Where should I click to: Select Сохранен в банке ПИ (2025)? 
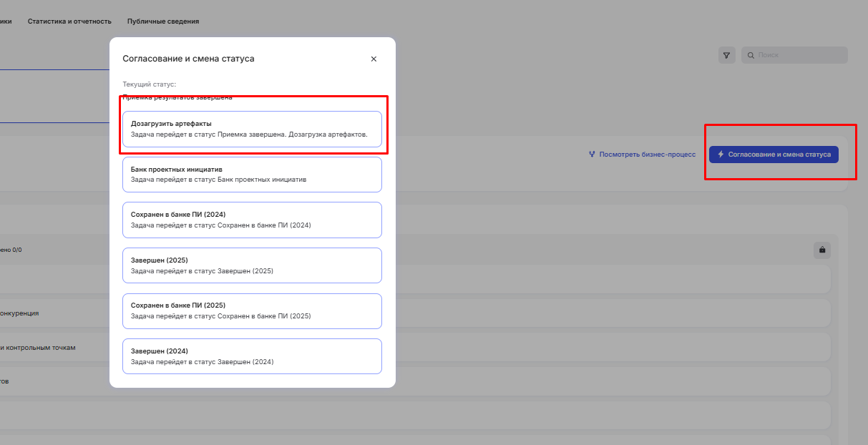252,310
